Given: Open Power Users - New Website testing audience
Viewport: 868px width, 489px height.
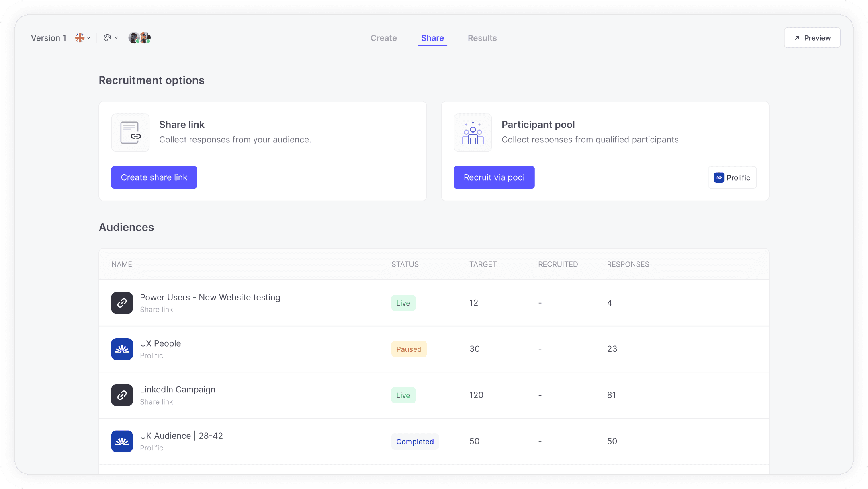Looking at the screenshot, I should [x=210, y=297].
